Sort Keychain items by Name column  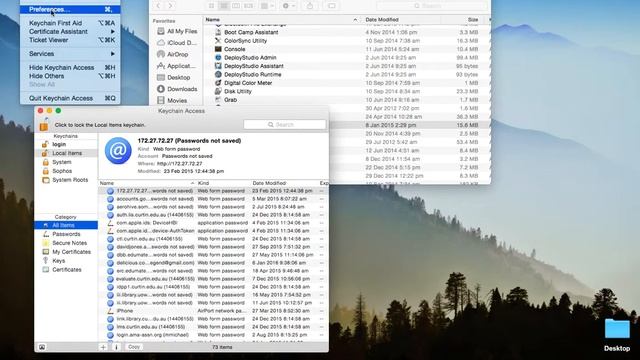coord(147,183)
